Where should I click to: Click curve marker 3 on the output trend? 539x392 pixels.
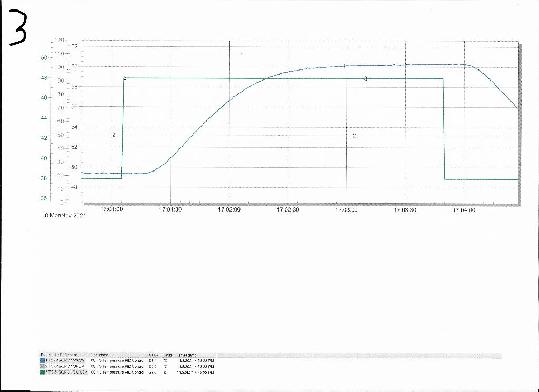coord(366,79)
